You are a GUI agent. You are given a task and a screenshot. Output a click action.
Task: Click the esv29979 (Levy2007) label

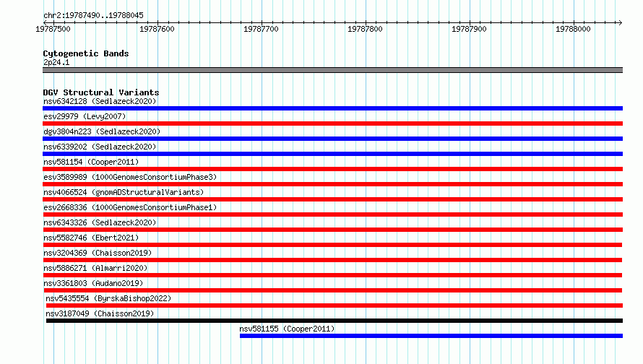[85, 116]
